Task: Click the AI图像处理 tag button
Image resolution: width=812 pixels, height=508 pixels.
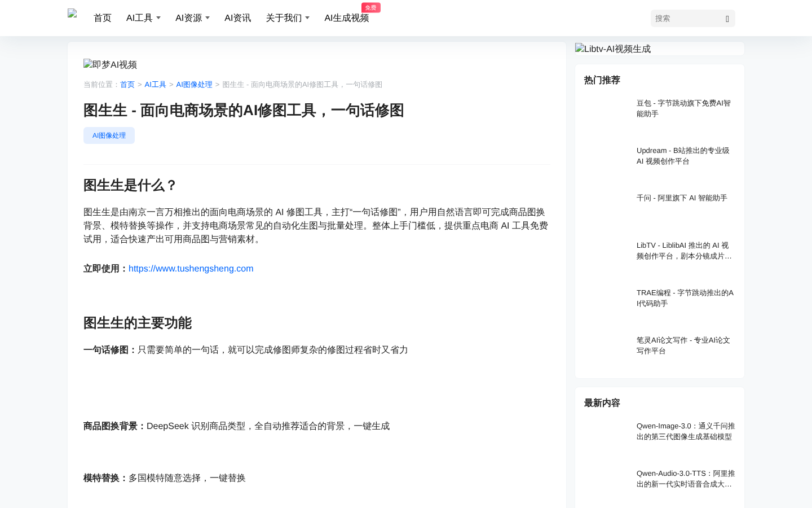Action: tap(109, 135)
